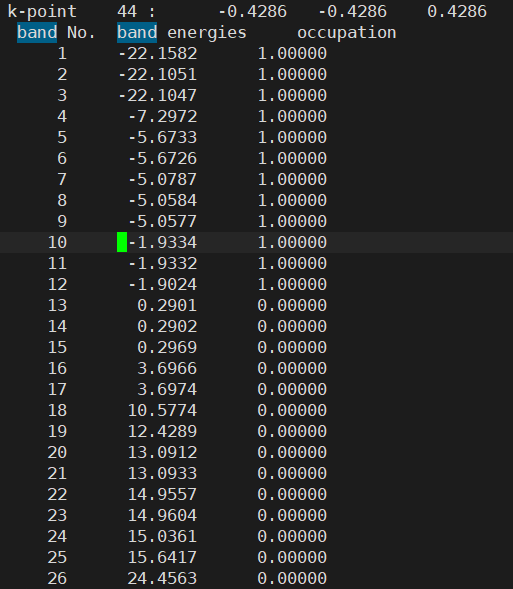The height and width of the screenshot is (589, 513).
Task: Click the 0.4286 positive coordinate value
Action: (x=457, y=12)
